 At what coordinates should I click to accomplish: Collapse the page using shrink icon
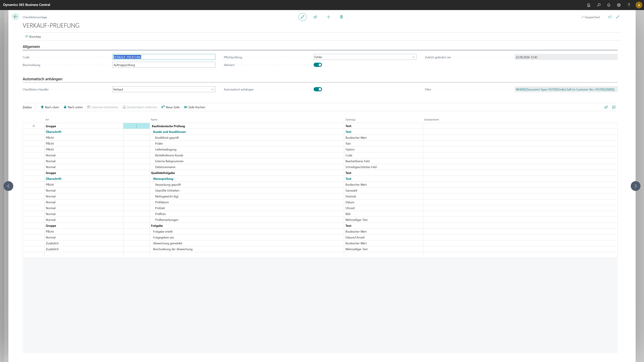point(618,17)
